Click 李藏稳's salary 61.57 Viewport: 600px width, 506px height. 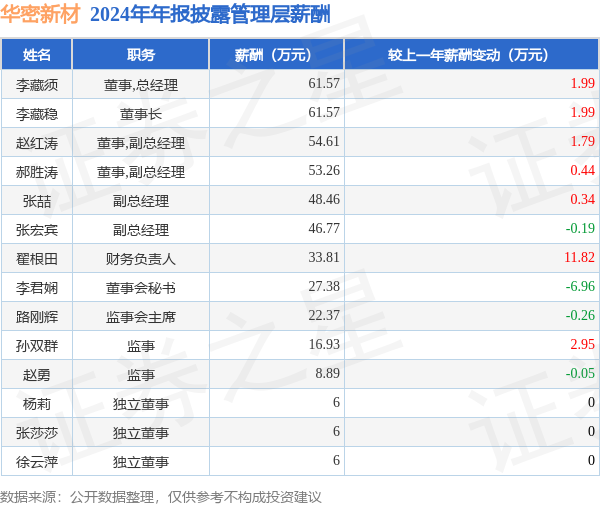[324, 112]
